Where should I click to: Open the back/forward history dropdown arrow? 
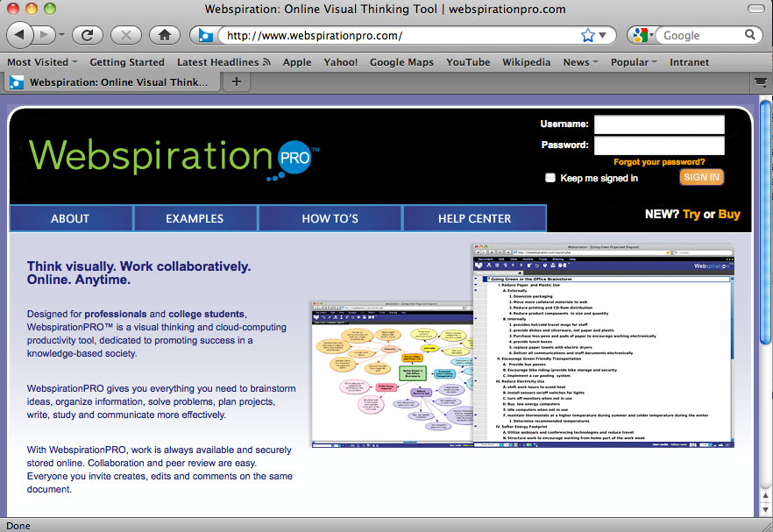61,35
